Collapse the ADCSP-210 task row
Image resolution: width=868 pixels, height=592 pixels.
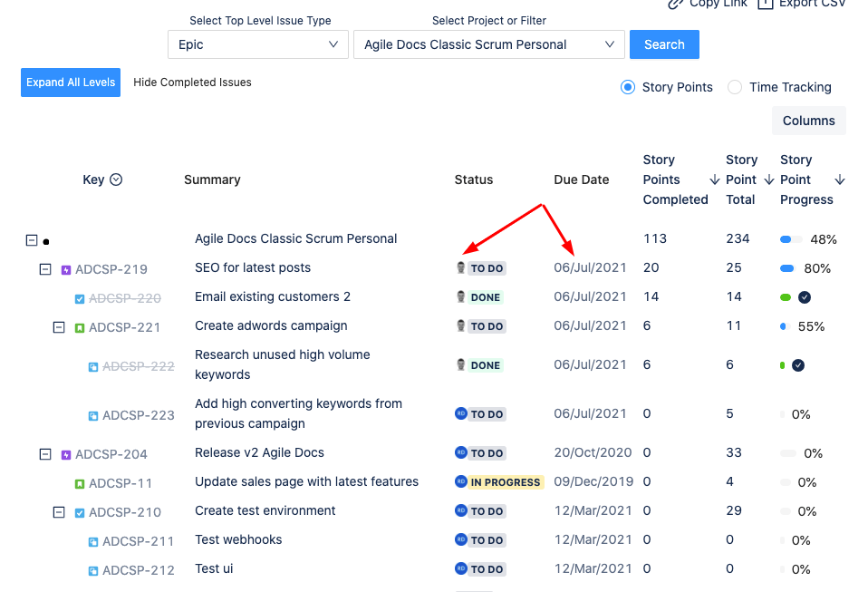pyautogui.click(x=59, y=512)
